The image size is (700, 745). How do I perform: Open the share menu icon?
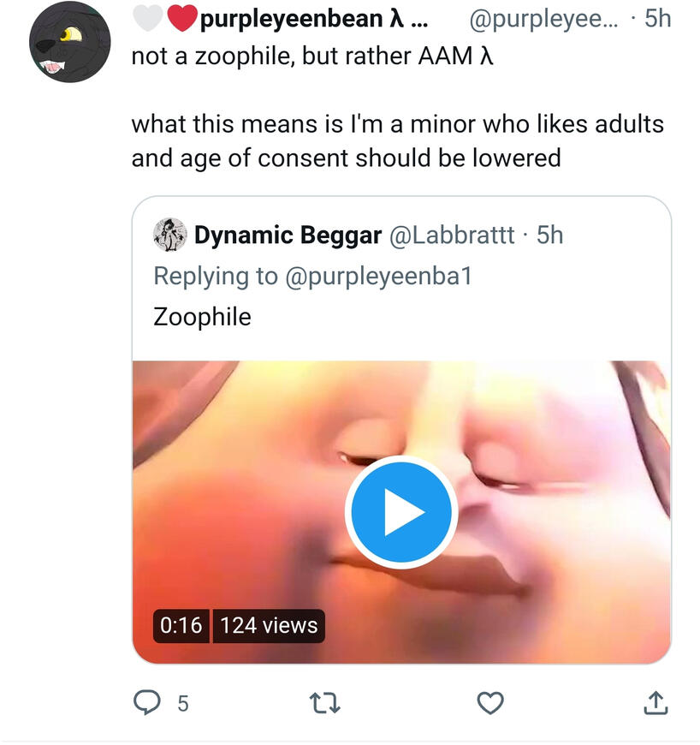(655, 703)
